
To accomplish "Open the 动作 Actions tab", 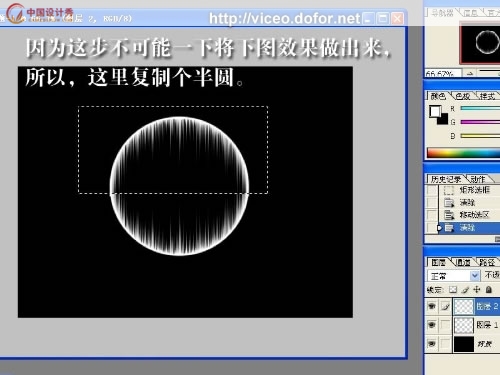I will click(478, 179).
